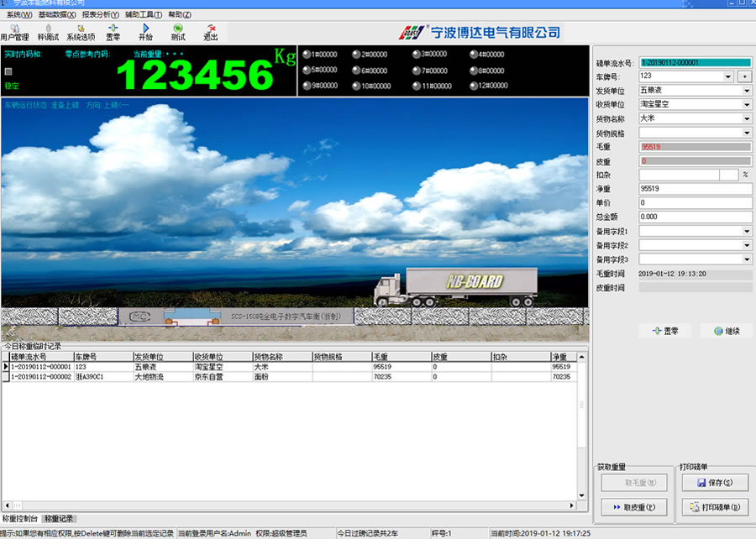The image size is (756, 539).
Task: Click the 继续 continue button
Action: pos(727,331)
